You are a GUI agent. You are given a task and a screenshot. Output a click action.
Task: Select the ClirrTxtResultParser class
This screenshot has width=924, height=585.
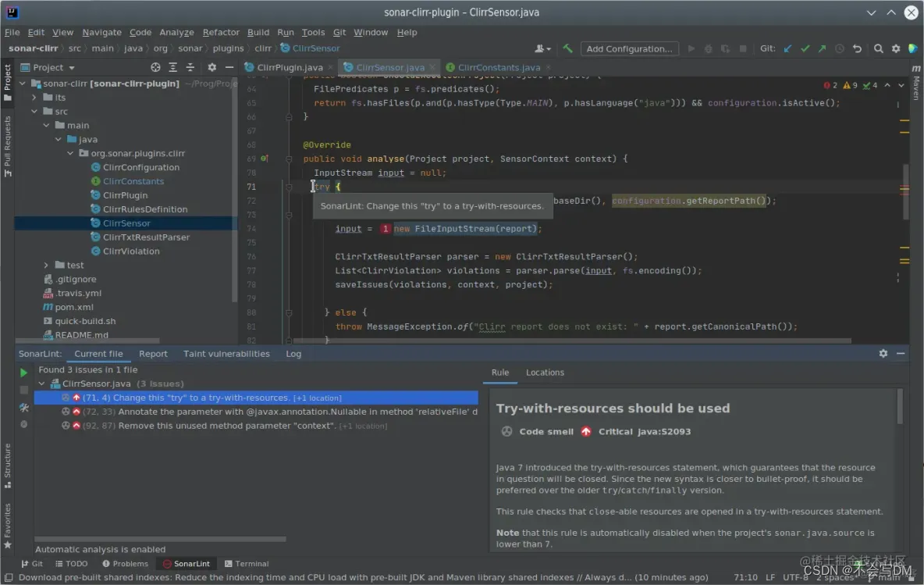(x=146, y=237)
